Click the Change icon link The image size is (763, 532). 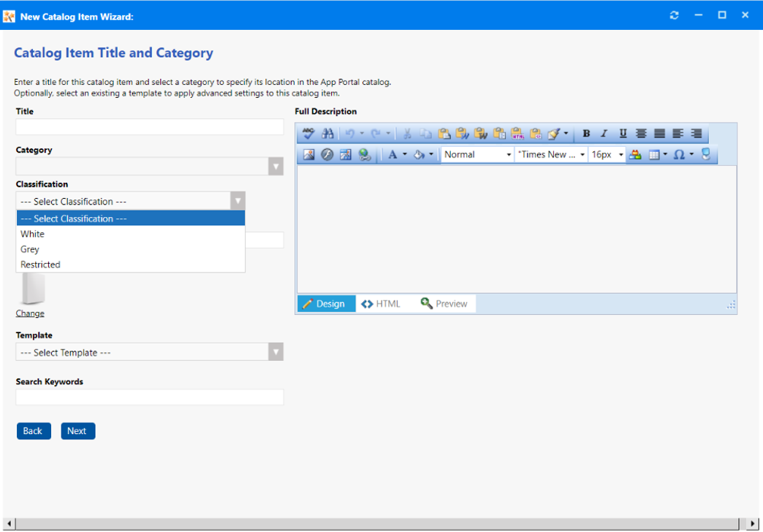pyautogui.click(x=30, y=313)
